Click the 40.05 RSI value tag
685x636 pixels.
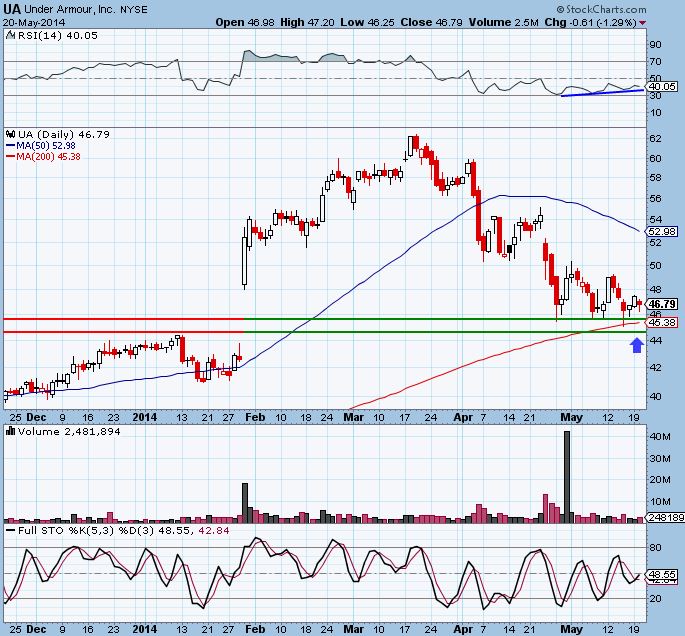(663, 86)
